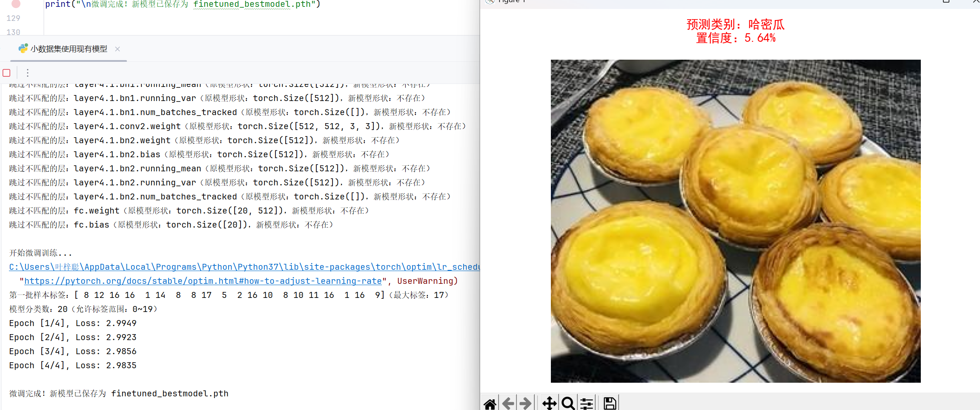
Task: Close the 小数据集使用现有模型 run tab
Action: [117, 49]
